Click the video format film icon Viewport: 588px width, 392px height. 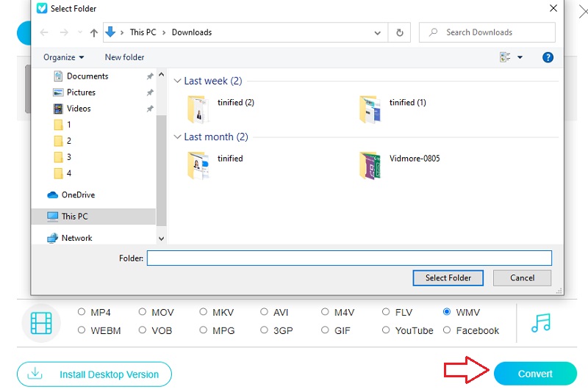pyautogui.click(x=41, y=322)
